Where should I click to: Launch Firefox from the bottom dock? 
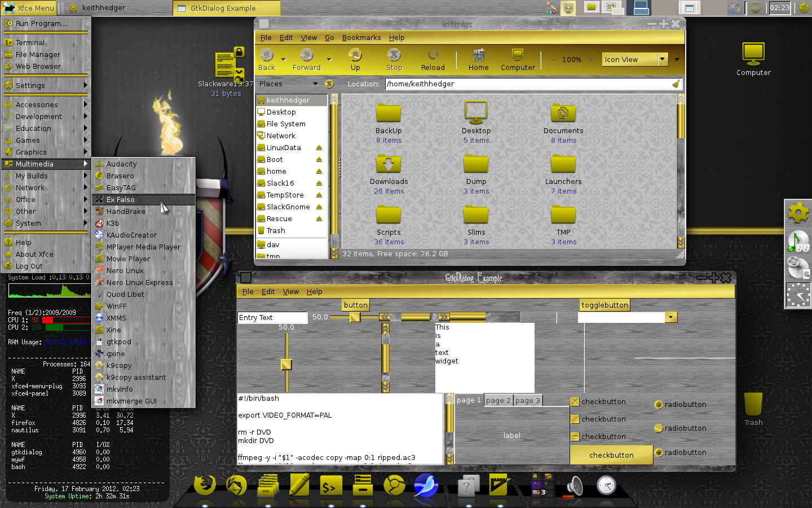click(205, 485)
